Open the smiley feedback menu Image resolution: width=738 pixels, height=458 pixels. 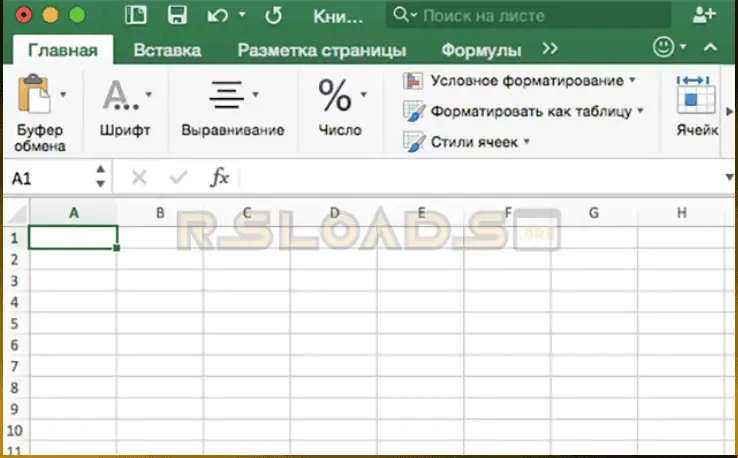[x=664, y=47]
